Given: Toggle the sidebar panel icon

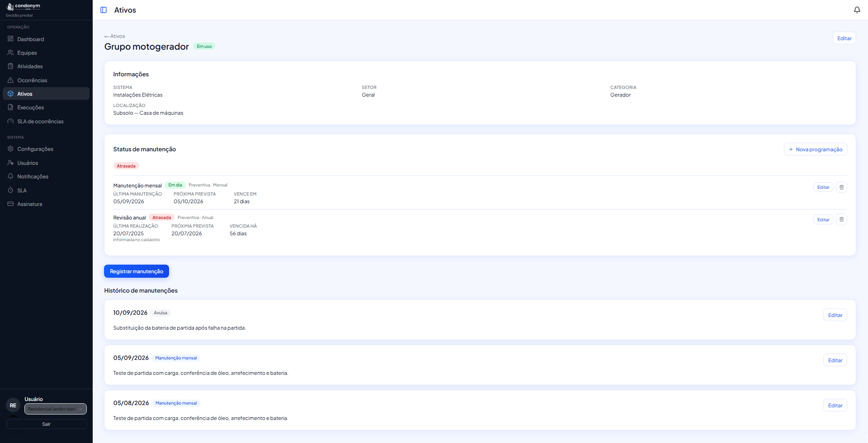Looking at the screenshot, I should (104, 10).
